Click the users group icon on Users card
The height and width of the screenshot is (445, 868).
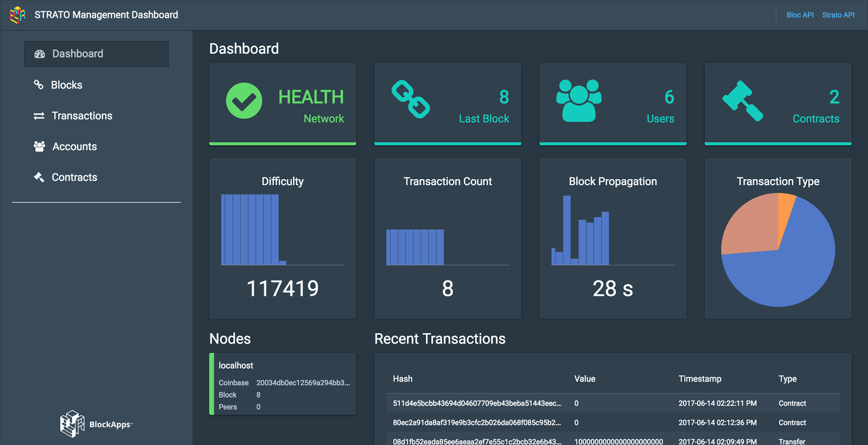point(579,100)
